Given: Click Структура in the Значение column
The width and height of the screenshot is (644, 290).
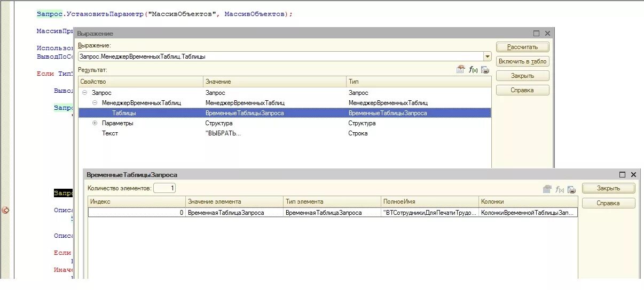Looking at the screenshot, I should click(x=219, y=123).
